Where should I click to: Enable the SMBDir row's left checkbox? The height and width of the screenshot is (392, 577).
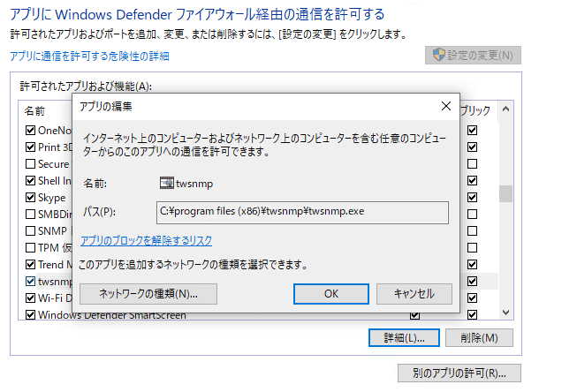[x=31, y=214]
